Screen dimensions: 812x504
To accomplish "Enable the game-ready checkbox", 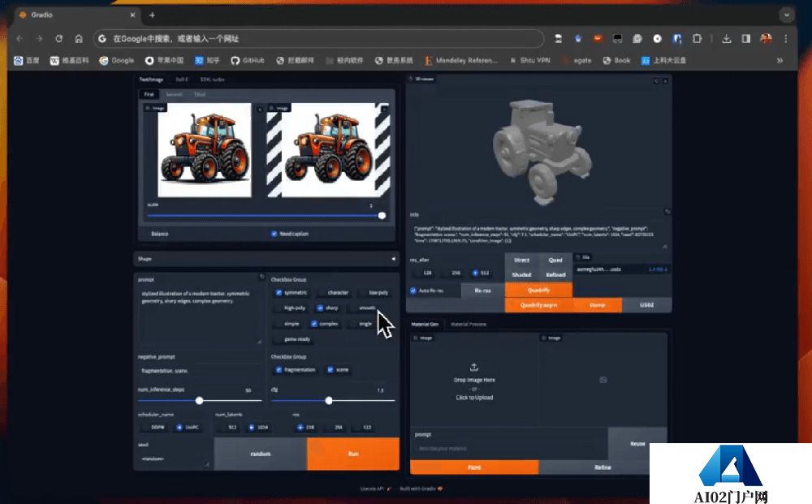I will (279, 339).
